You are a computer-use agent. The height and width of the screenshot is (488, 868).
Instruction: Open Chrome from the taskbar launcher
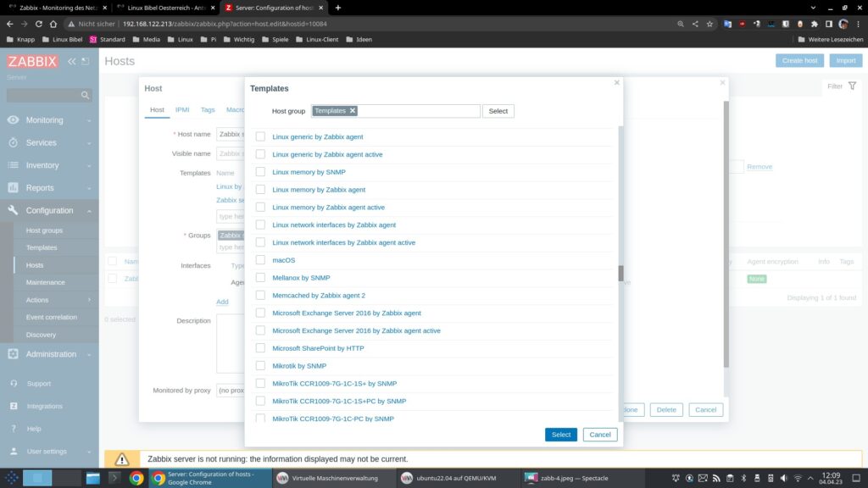click(x=136, y=478)
